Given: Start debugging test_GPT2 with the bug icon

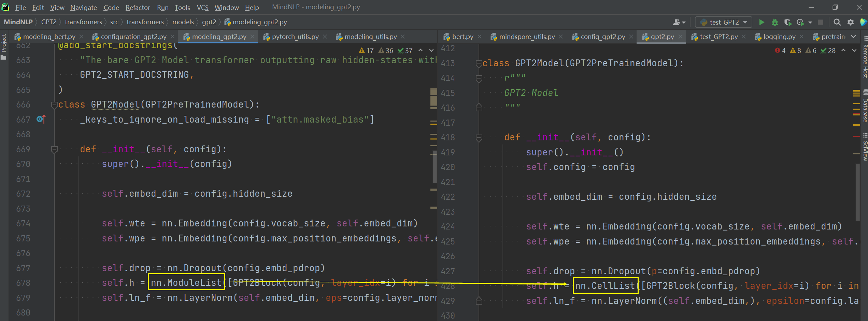Looking at the screenshot, I should [x=775, y=22].
